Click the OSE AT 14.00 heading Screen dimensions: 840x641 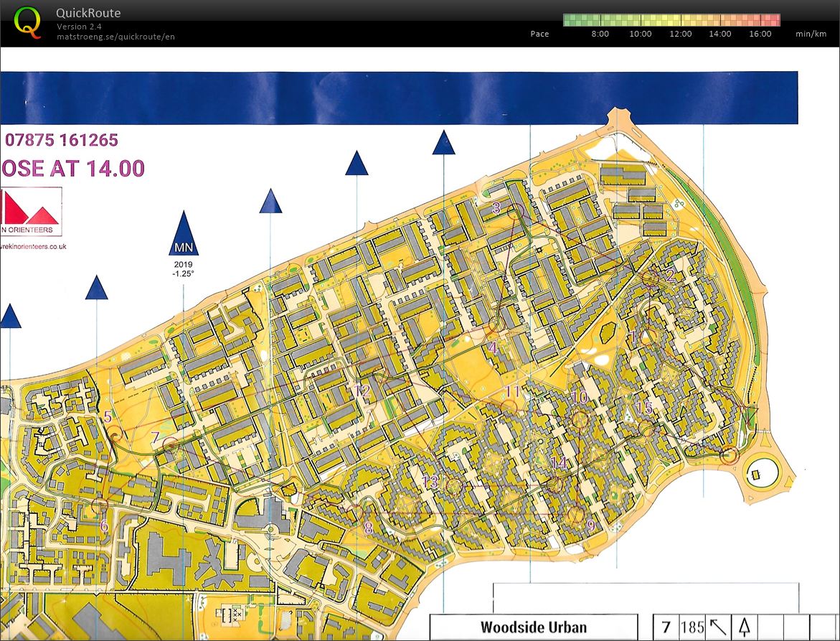pos(73,168)
